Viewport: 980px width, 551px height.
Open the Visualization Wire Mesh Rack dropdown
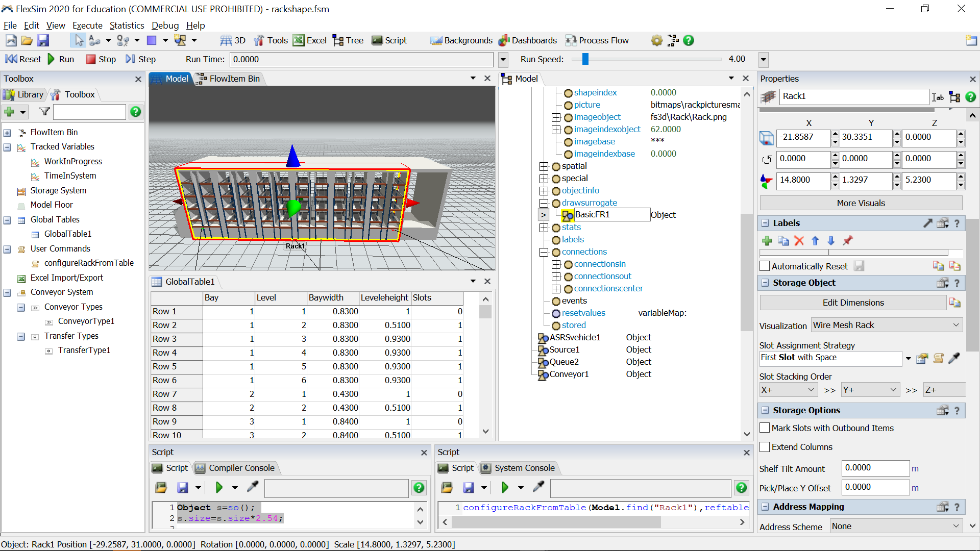(886, 325)
